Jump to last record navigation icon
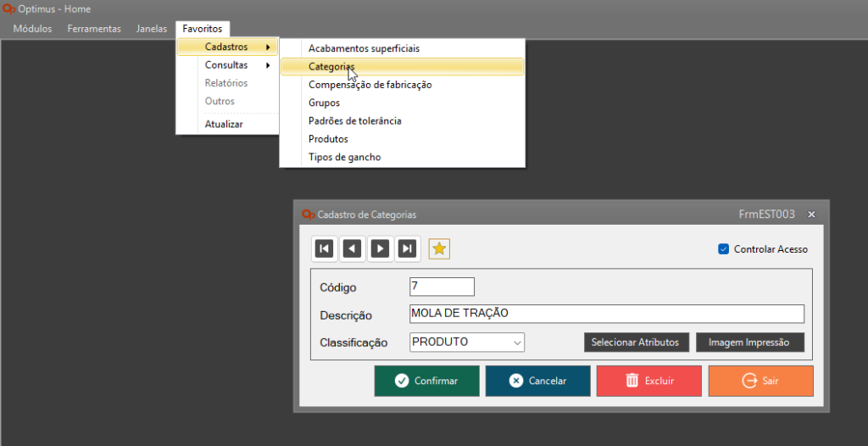This screenshot has width=868, height=446. 408,248
